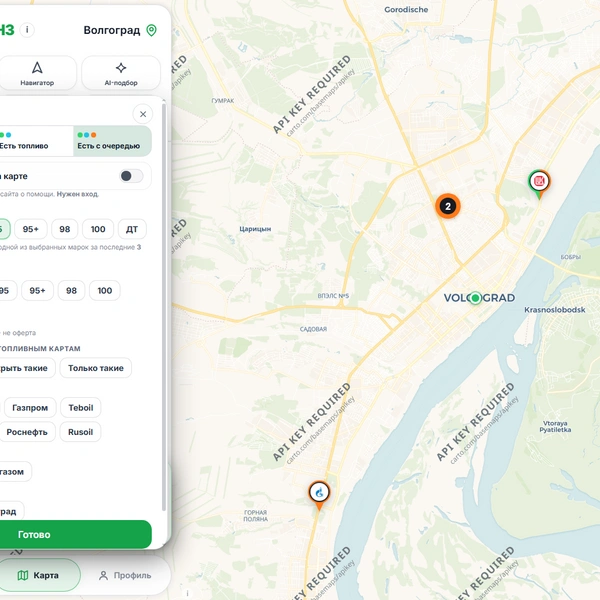Open the AI-подбор button
This screenshot has width=600, height=600.
[121, 73]
